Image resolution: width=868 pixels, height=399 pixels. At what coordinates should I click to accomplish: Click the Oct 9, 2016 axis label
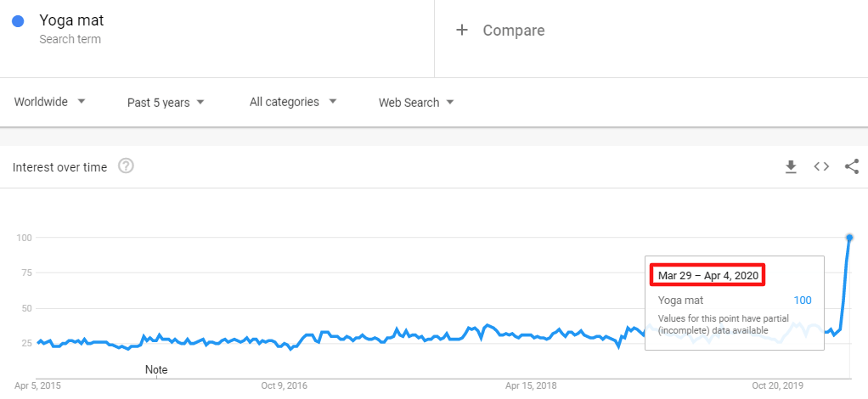[285, 385]
